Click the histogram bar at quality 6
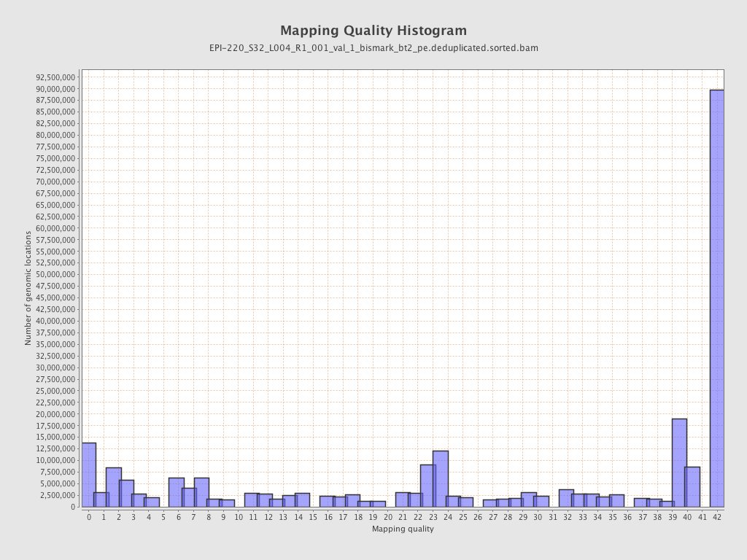 pyautogui.click(x=177, y=492)
